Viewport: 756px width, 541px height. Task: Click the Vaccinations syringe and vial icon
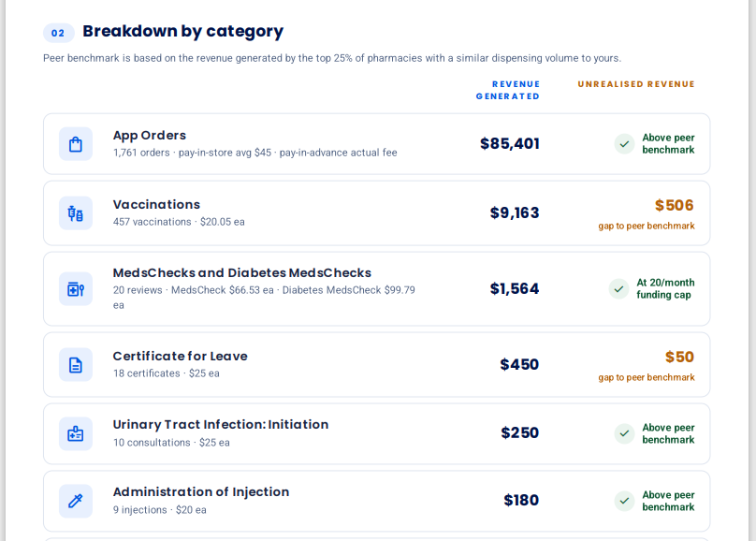point(76,213)
